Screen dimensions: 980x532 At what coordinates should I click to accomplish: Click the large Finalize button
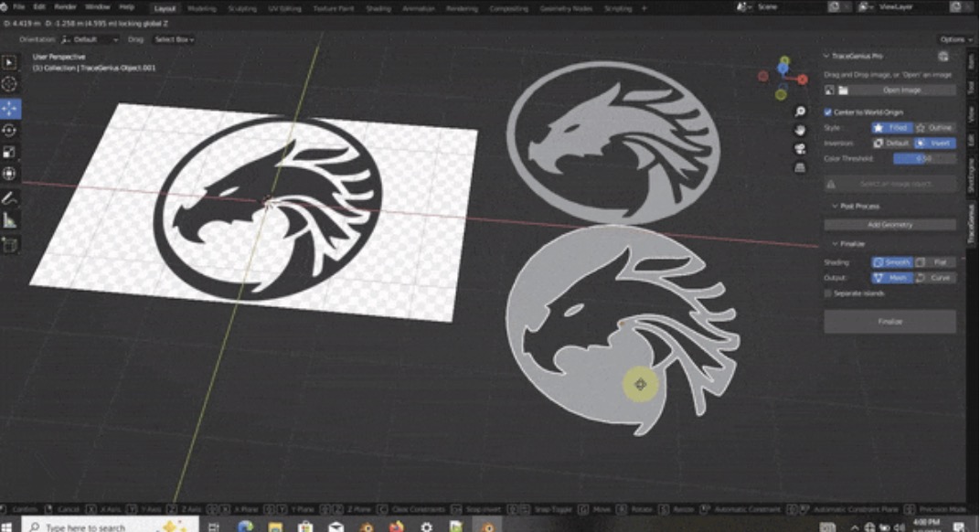pyautogui.click(x=890, y=322)
